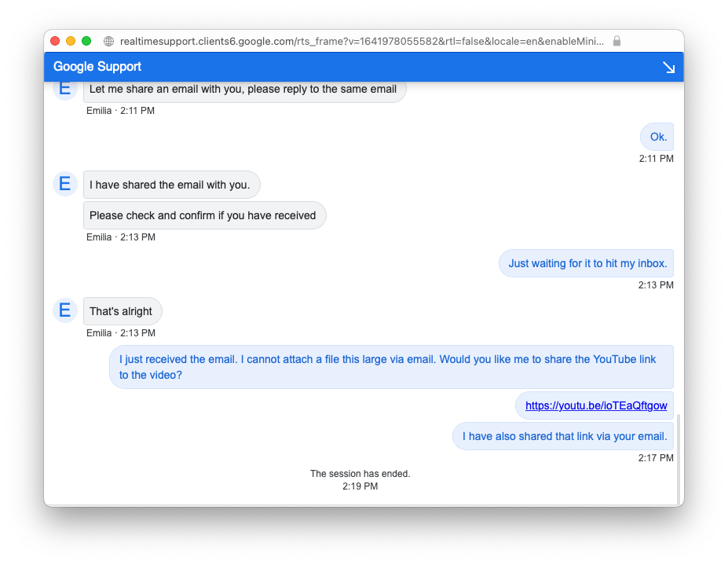Click 'Let me share an email with you' bubble
The width and height of the screenshot is (728, 565).
click(243, 90)
